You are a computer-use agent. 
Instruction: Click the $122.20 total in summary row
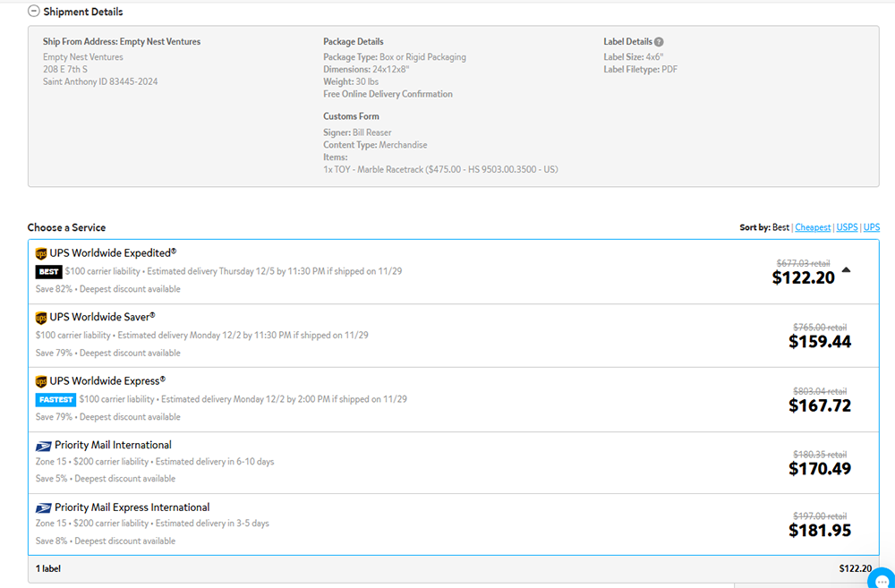coord(855,568)
